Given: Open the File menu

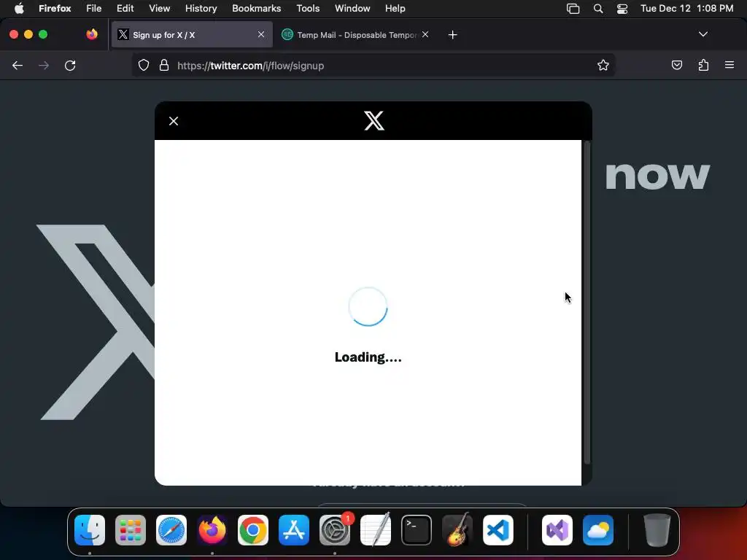Looking at the screenshot, I should click(x=94, y=8).
